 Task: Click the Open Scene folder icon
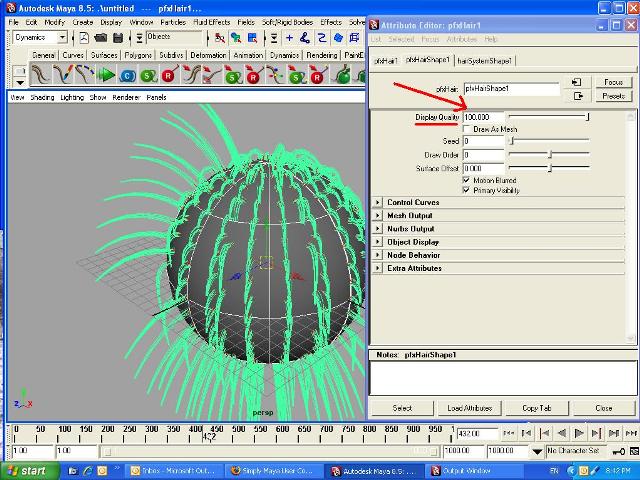tap(101, 38)
